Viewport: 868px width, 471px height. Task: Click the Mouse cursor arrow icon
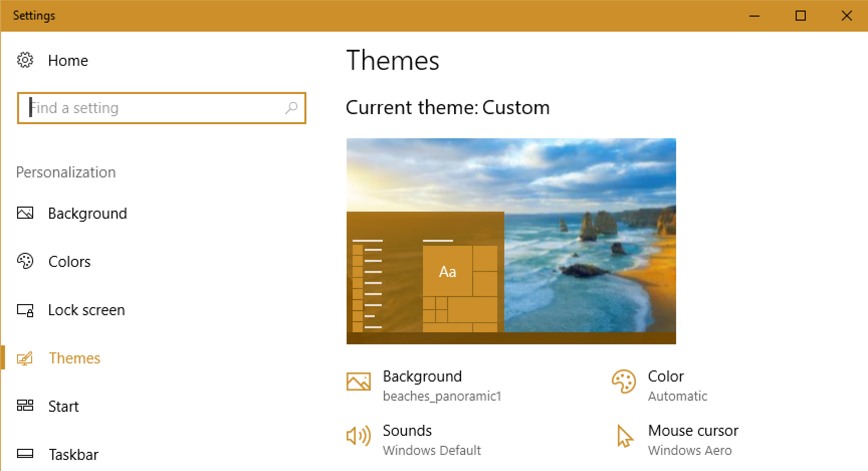tap(624, 437)
